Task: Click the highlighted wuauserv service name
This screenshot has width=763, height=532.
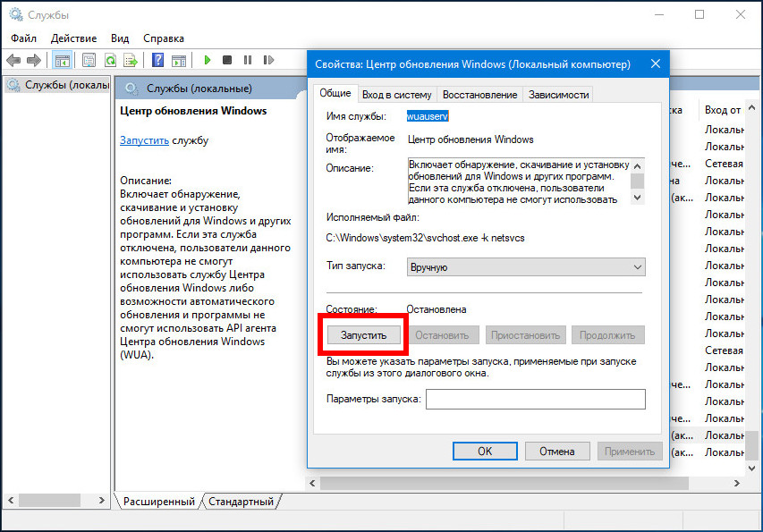Action: [428, 116]
